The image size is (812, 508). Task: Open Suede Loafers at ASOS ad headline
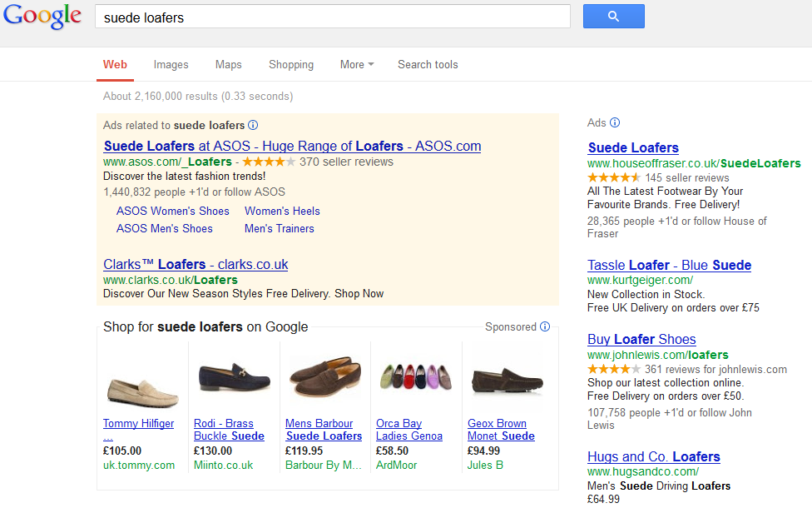tap(292, 147)
